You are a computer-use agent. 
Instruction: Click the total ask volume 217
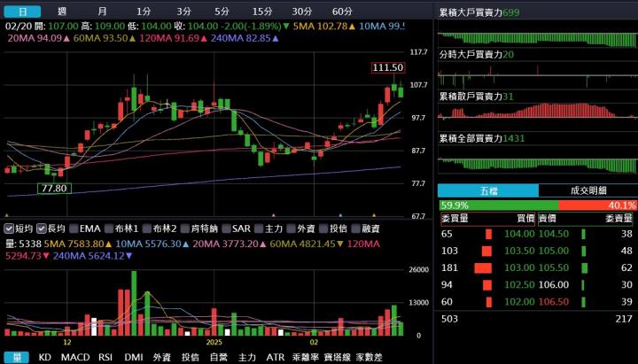(x=624, y=319)
